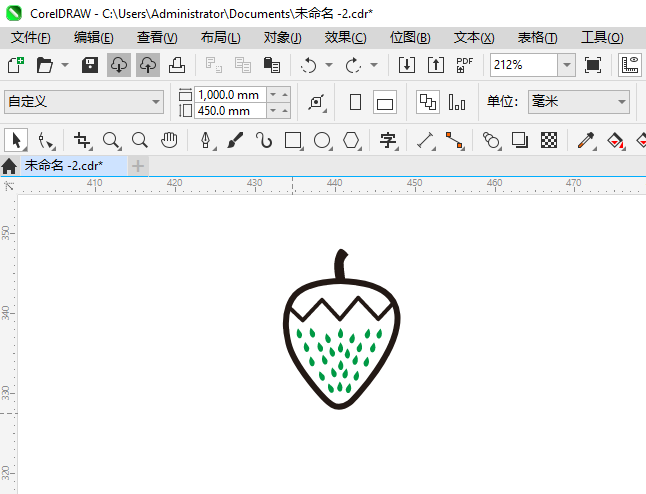This screenshot has width=646, height=494.
Task: Click the page width 1,000.0 mm field
Action: 230,95
